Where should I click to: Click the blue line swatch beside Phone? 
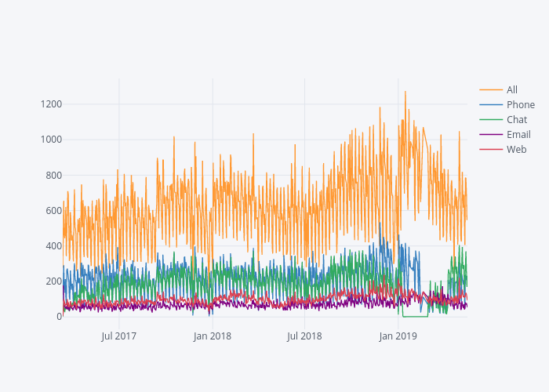coord(491,104)
